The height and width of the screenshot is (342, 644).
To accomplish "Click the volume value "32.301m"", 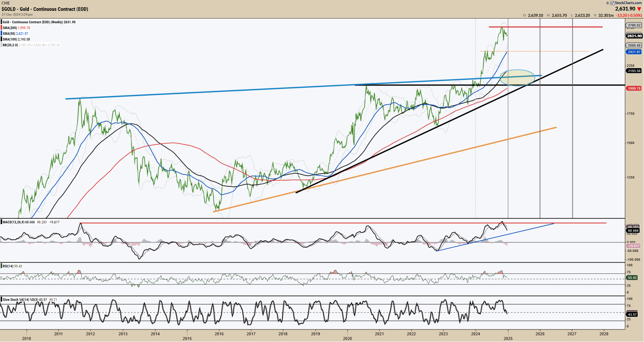I will (x=606, y=15).
